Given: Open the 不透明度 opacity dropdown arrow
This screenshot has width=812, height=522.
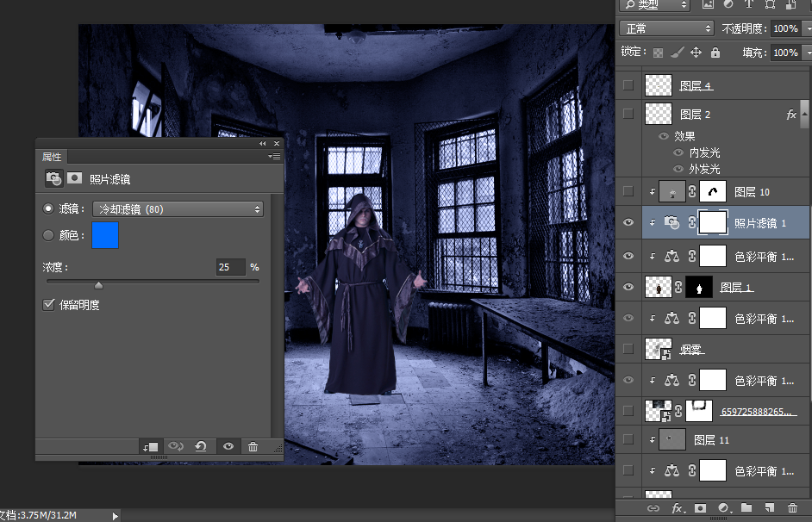Looking at the screenshot, I should tap(805, 28).
